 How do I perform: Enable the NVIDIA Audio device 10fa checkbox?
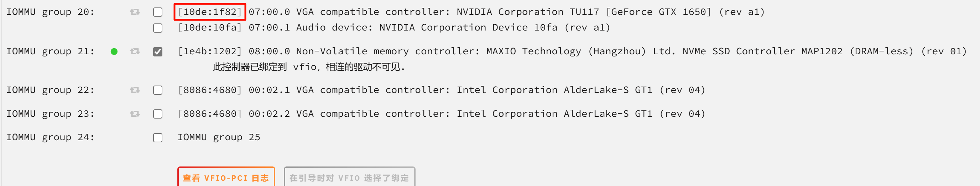click(157, 28)
